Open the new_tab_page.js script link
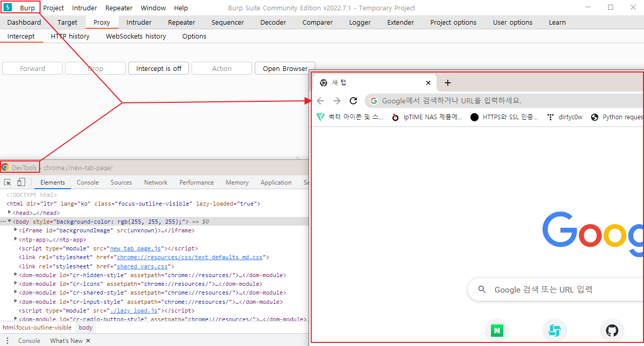The image size is (644, 346). 136,248
